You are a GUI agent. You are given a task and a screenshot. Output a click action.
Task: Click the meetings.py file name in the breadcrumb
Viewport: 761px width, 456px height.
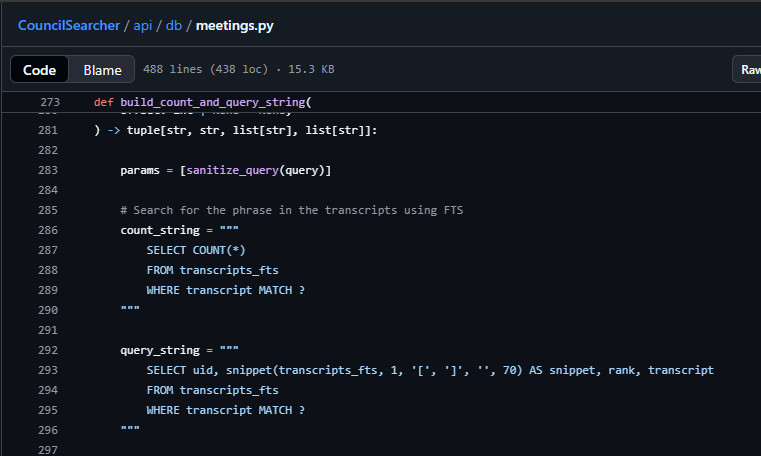pyautogui.click(x=234, y=25)
